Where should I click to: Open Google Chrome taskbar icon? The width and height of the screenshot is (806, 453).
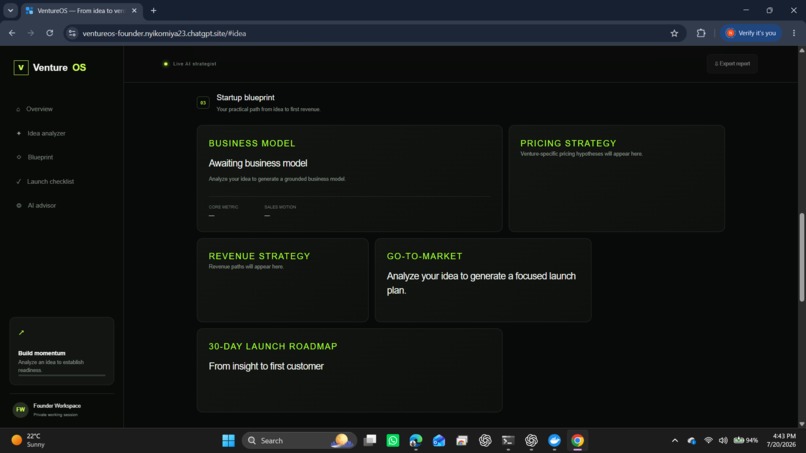coord(577,441)
